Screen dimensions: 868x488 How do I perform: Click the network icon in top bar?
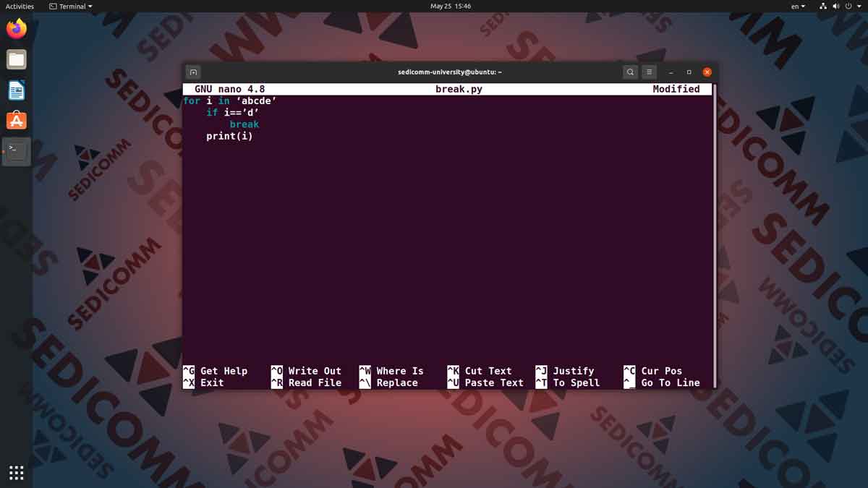pyautogui.click(x=822, y=6)
